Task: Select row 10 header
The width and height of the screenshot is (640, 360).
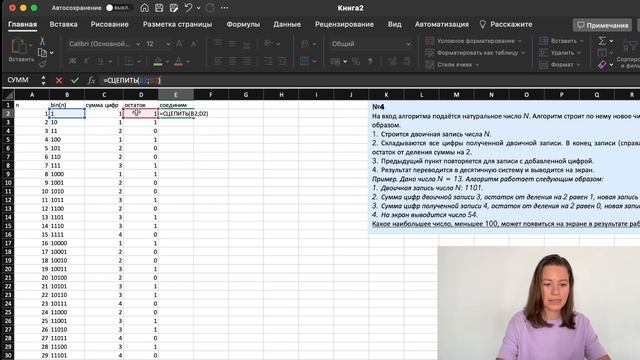Action: coord(8,182)
